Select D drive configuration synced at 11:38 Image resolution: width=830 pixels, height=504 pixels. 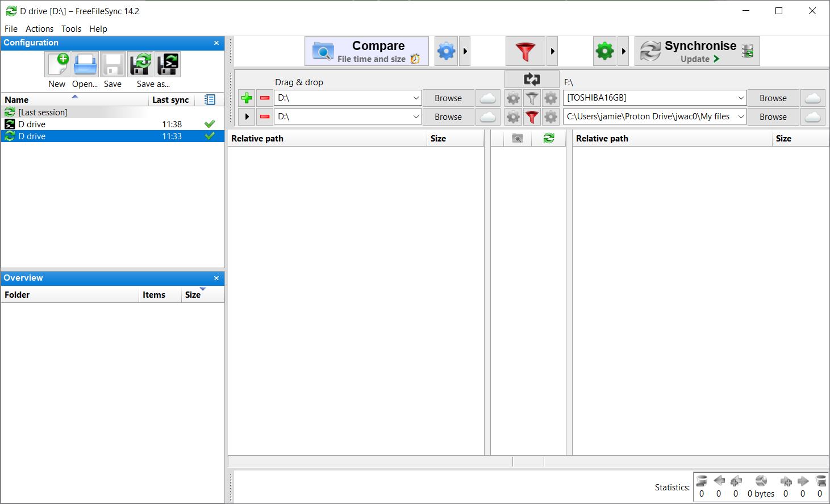coord(112,124)
